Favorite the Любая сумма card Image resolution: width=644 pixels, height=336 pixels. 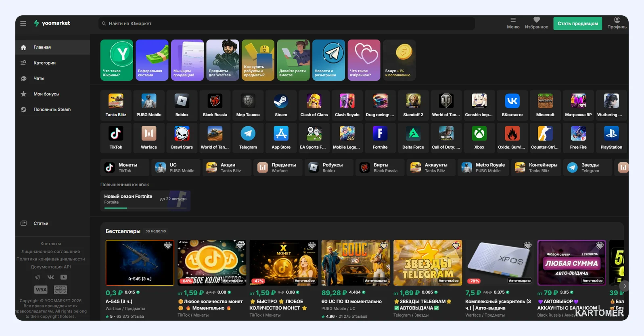coord(600,246)
